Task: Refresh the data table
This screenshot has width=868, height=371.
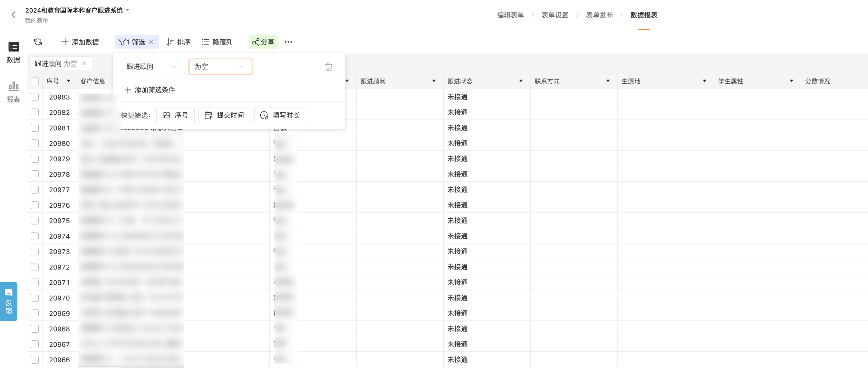Action: pyautogui.click(x=38, y=42)
